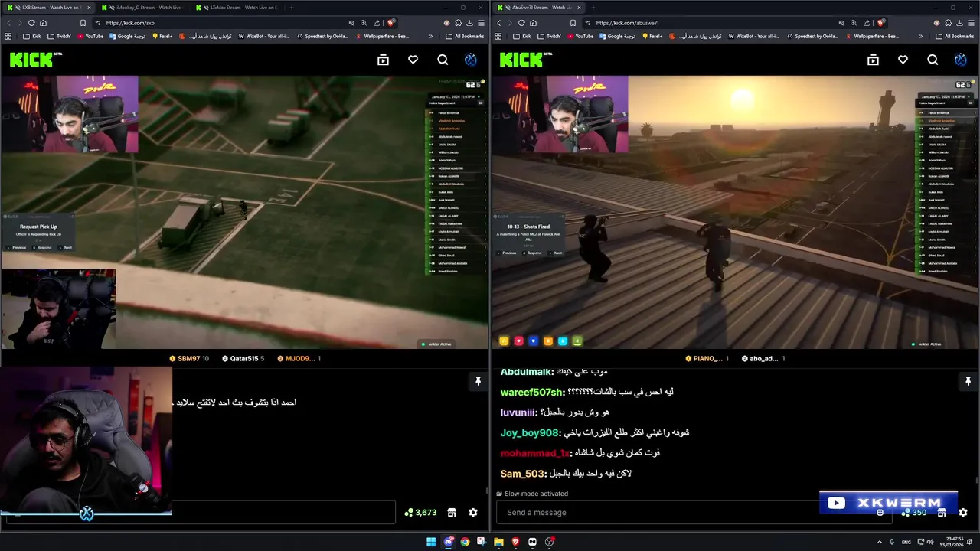Open Kick search in the left window
Image resolution: width=980 pixels, height=551 pixels.
443,60
